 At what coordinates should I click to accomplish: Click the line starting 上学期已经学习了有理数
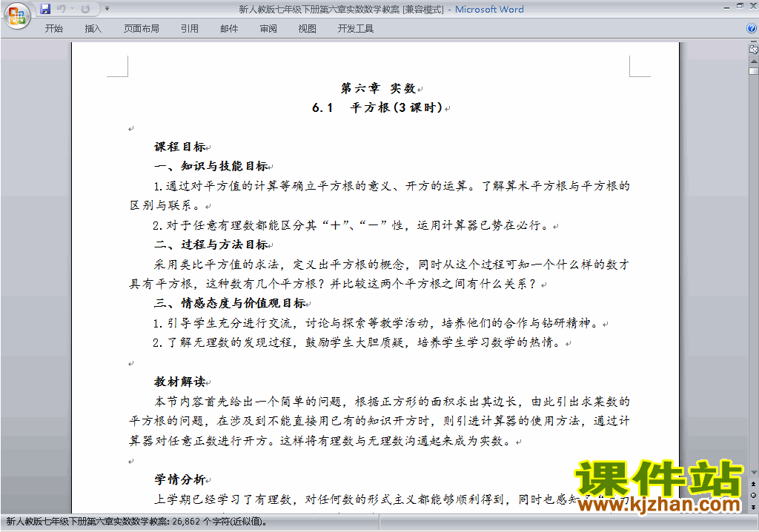click(391, 499)
